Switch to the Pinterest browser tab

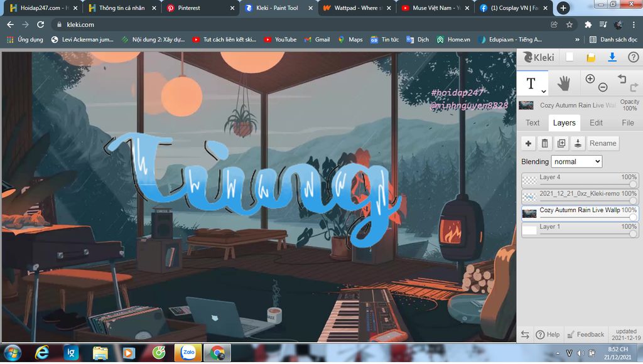tap(201, 8)
